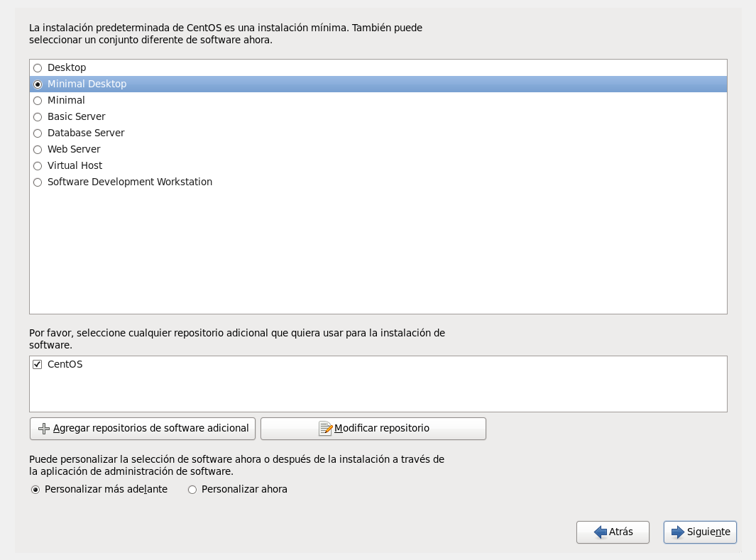The image size is (756, 560).
Task: Select the Desktop radio option
Action: tap(38, 68)
